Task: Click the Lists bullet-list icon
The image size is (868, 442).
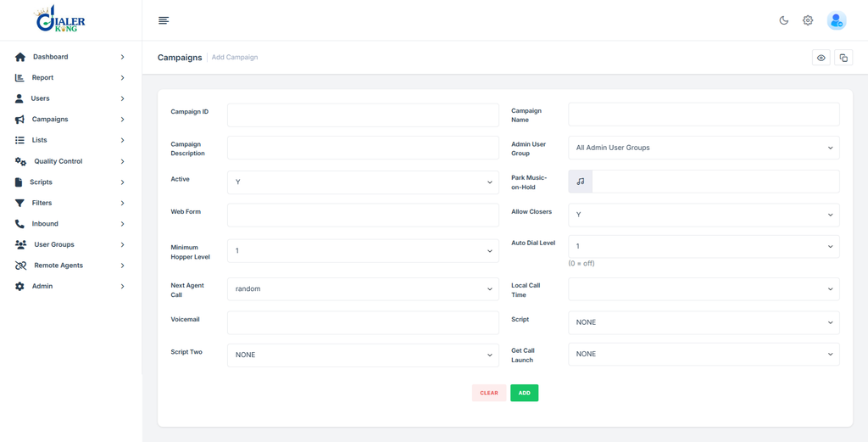Action: click(19, 140)
